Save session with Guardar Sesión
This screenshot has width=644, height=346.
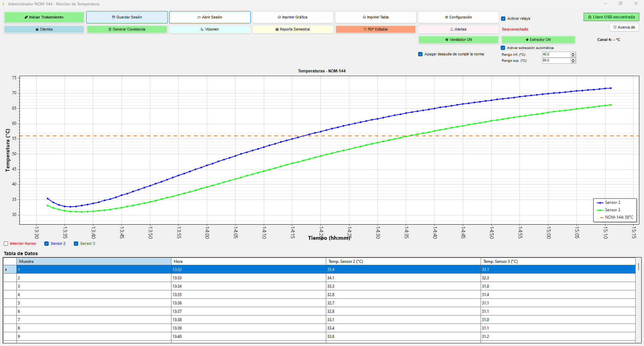tap(127, 17)
